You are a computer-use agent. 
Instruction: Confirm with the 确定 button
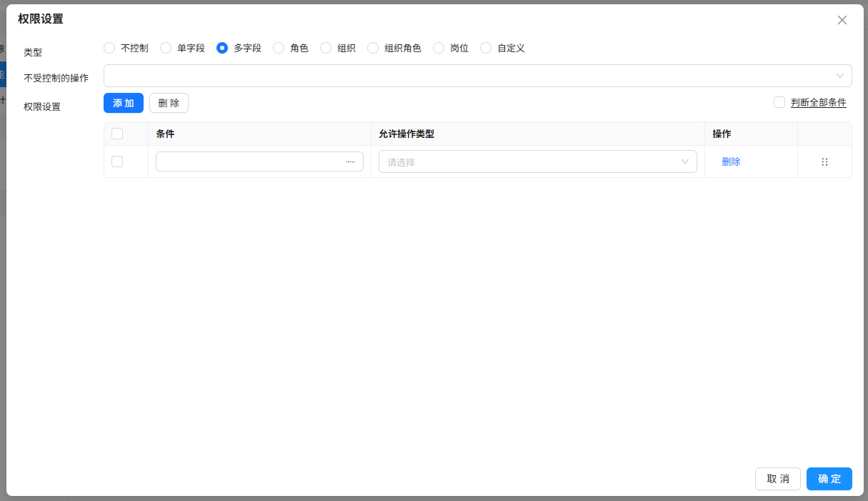pyautogui.click(x=829, y=479)
